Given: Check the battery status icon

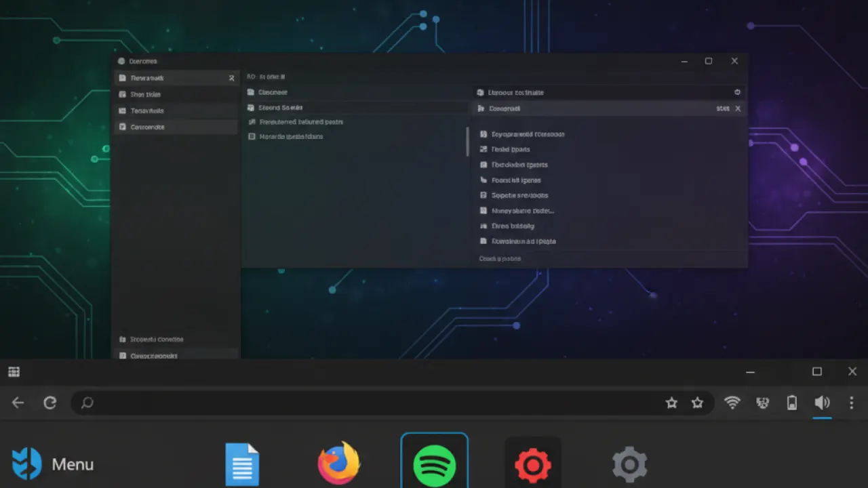Looking at the screenshot, I should pos(791,403).
